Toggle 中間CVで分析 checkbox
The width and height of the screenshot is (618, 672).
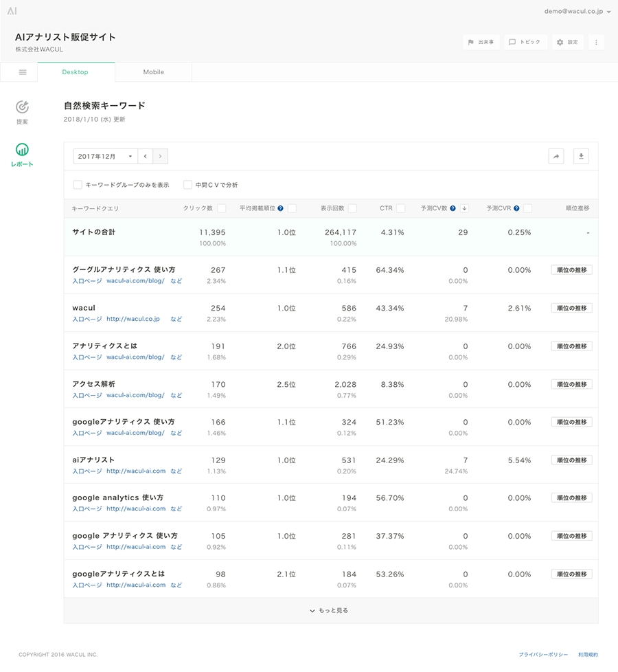click(x=187, y=185)
